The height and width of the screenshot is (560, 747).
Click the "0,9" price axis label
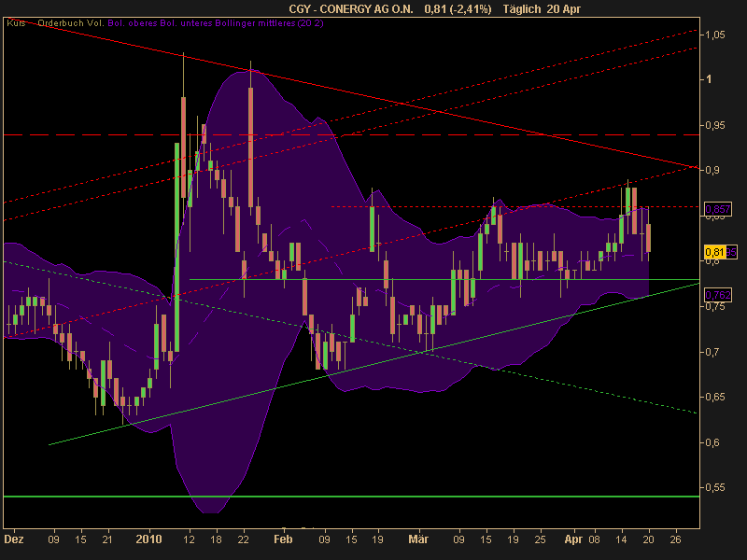[712, 171]
